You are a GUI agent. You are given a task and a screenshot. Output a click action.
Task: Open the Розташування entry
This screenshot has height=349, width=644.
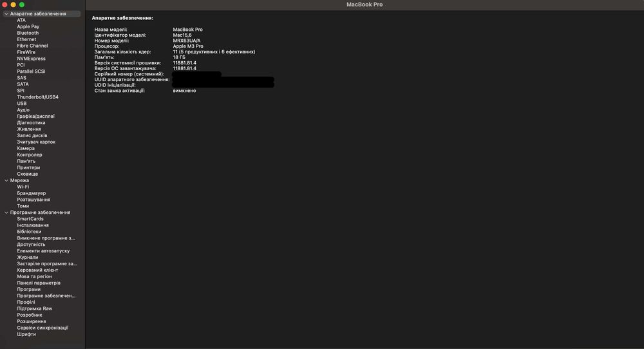tap(33, 200)
